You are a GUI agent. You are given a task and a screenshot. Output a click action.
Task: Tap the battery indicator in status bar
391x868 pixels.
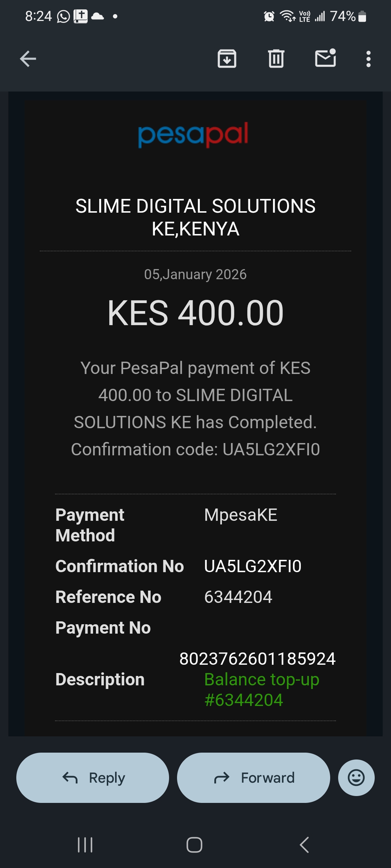[362, 17]
